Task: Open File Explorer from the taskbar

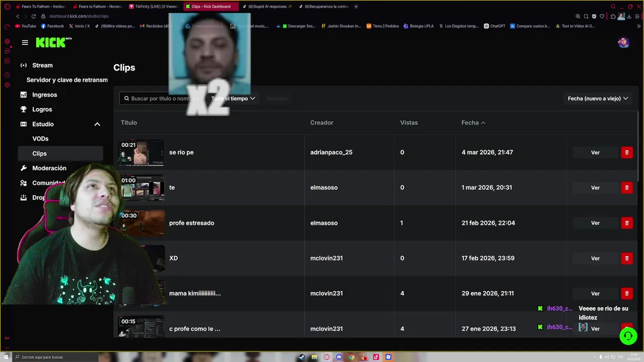Action: click(314, 357)
